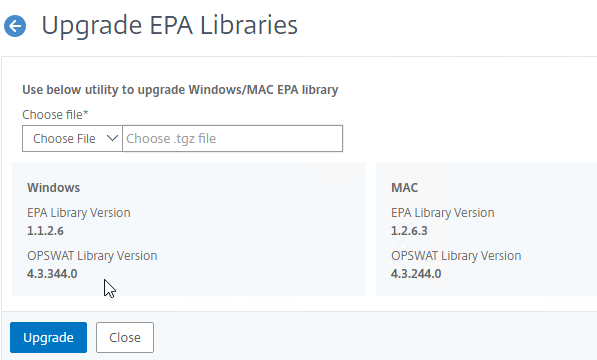597x360 pixels.
Task: Select Windows EPA version 1.1.2.6
Action: pyautogui.click(x=45, y=231)
